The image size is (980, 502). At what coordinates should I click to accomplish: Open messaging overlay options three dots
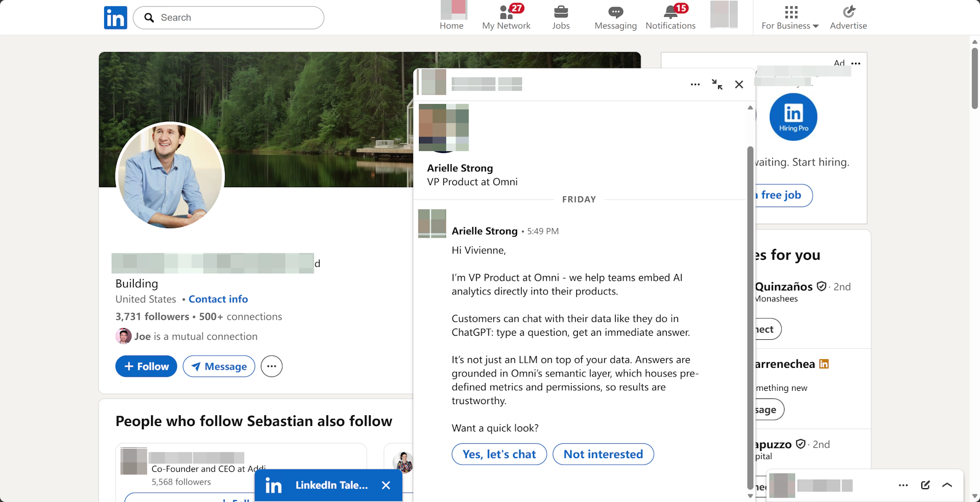click(903, 485)
